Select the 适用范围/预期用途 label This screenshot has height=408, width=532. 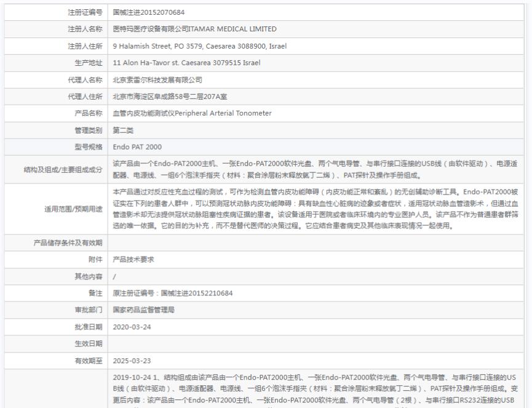pos(73,209)
